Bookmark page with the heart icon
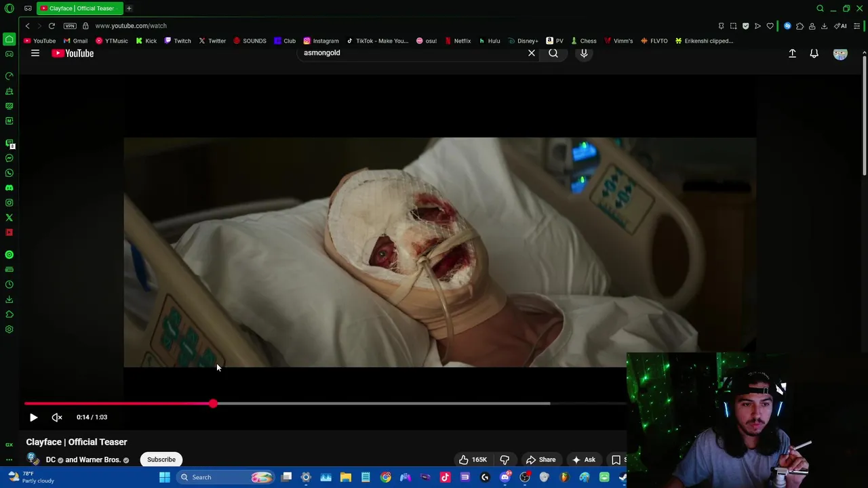This screenshot has width=868, height=488. [770, 26]
